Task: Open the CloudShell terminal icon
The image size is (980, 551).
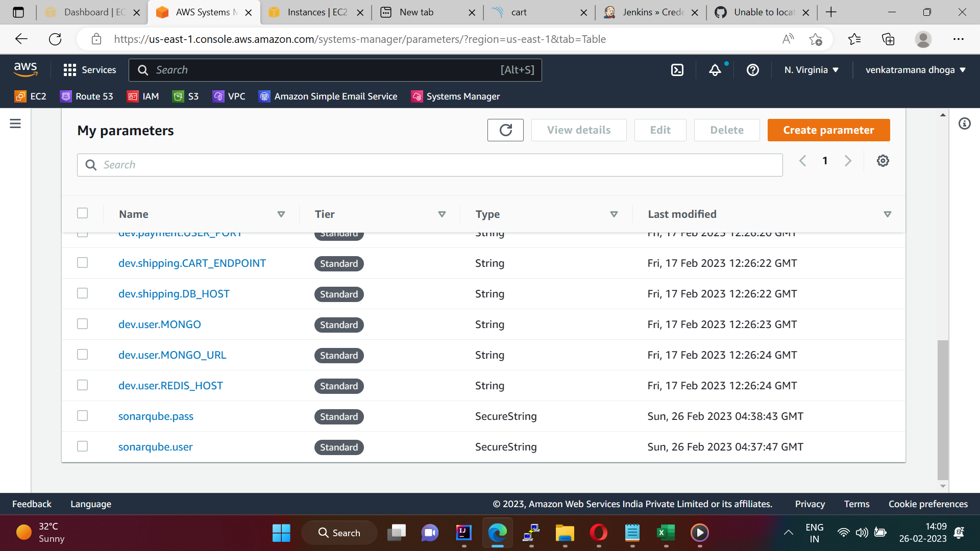Action: coord(677,70)
